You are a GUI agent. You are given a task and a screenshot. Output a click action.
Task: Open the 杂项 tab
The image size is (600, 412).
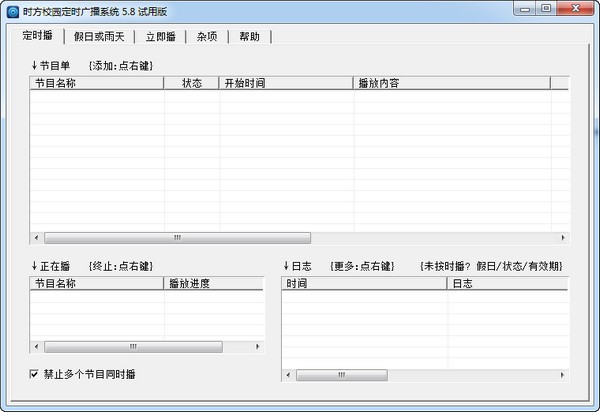tap(207, 37)
